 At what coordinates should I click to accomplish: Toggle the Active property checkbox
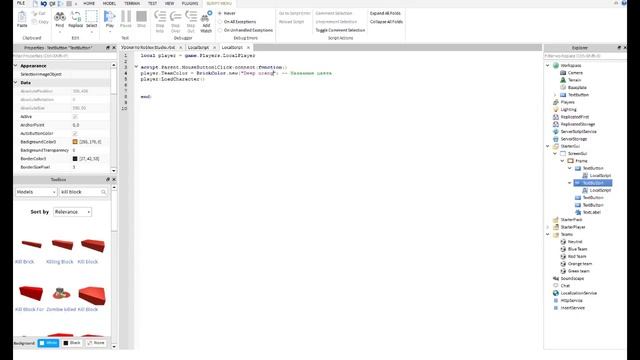75,117
